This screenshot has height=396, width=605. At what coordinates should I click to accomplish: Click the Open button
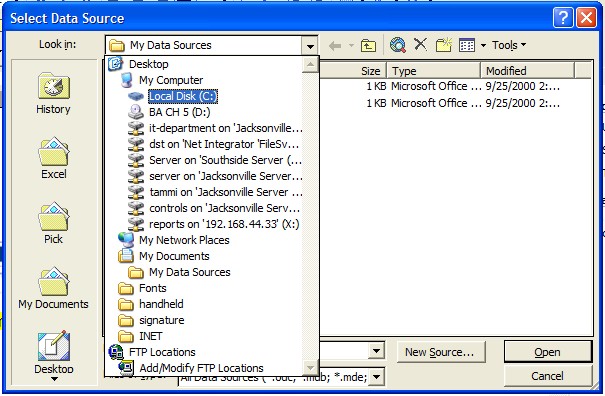pos(548,352)
